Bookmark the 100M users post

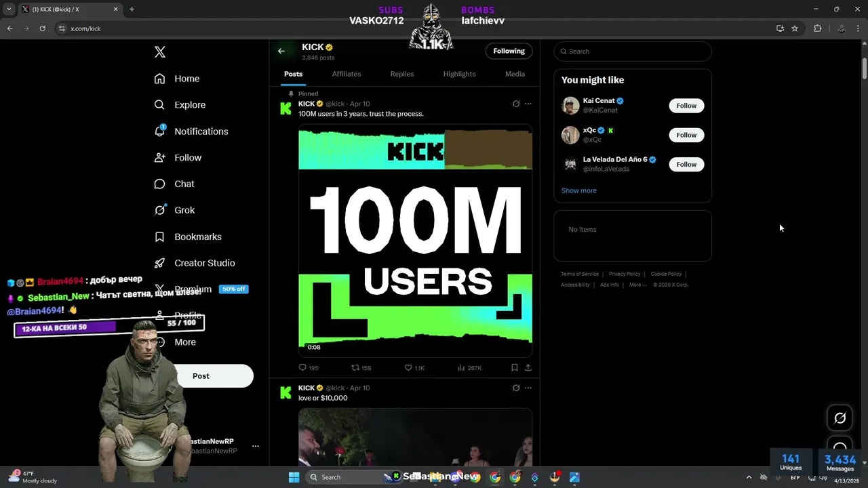[x=514, y=367]
